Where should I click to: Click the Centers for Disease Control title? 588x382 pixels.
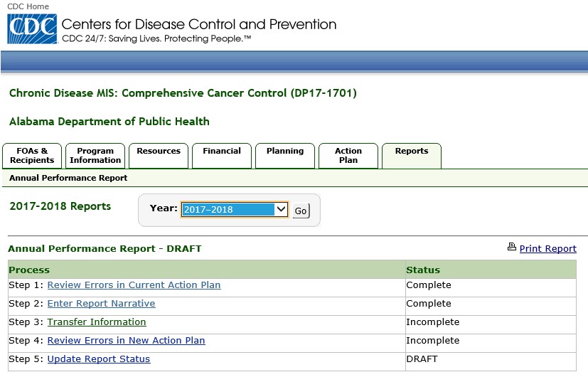click(199, 25)
